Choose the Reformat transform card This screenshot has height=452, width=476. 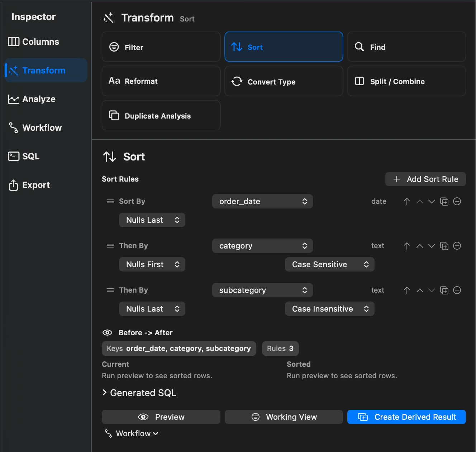161,81
